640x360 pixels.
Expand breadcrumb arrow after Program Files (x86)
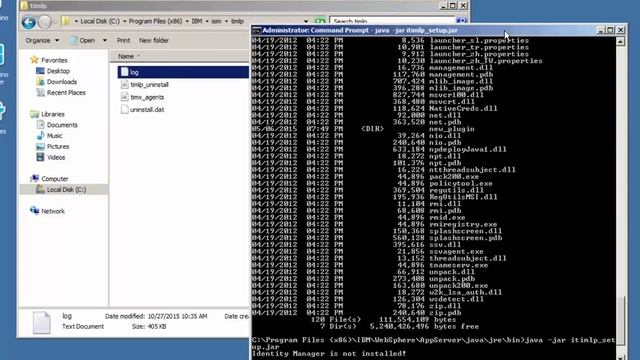[x=187, y=21]
